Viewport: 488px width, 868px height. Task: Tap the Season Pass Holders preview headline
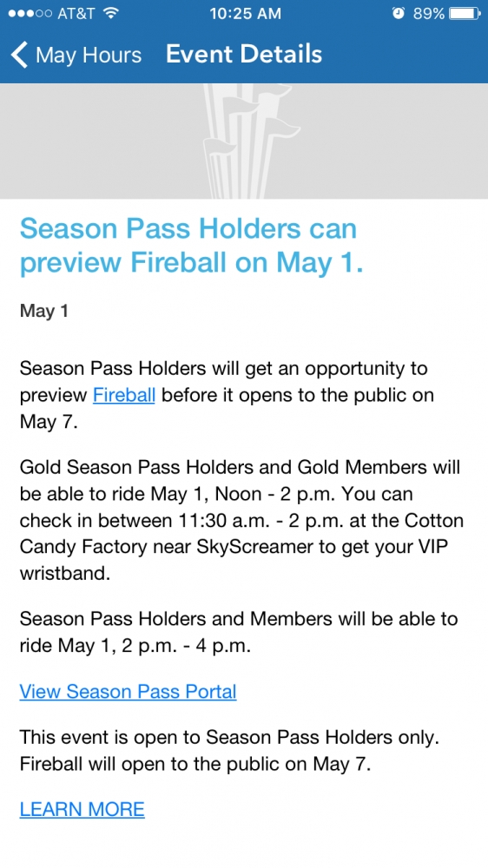(x=192, y=246)
